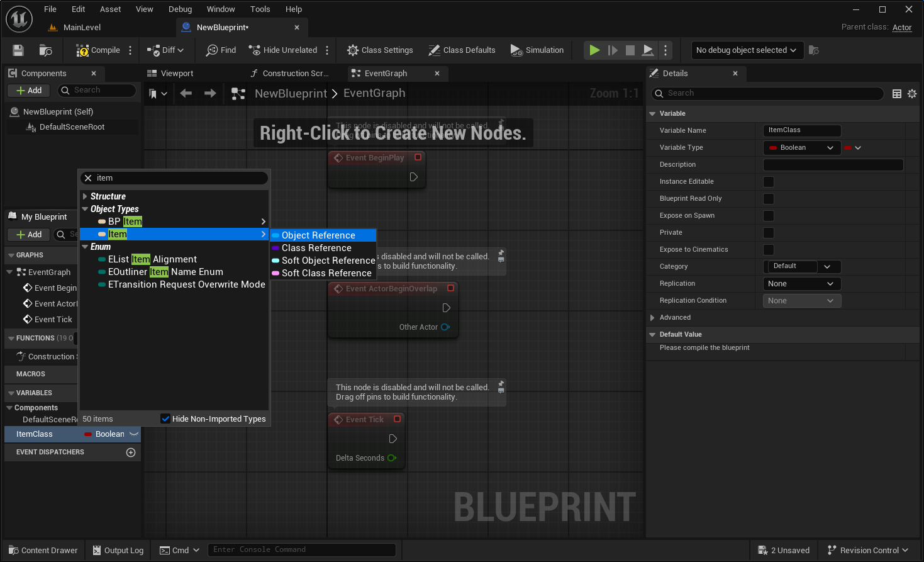Open play mode options menu
924x562 pixels.
tap(665, 50)
